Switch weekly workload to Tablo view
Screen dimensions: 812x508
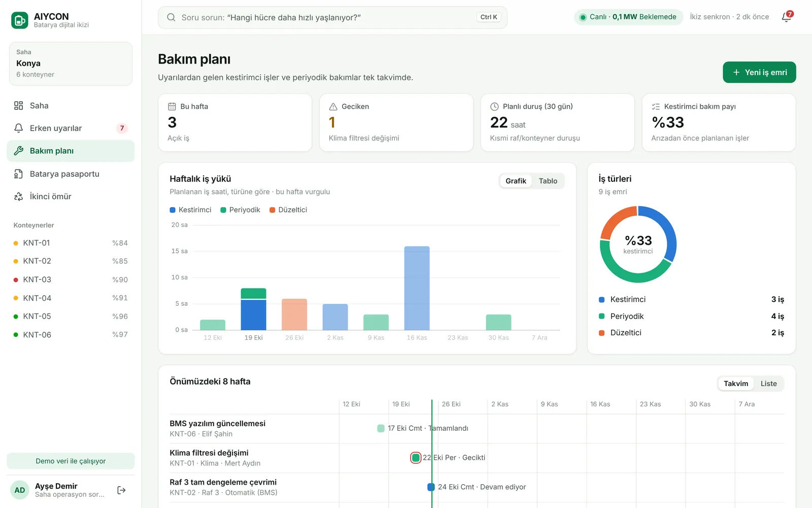pos(548,181)
